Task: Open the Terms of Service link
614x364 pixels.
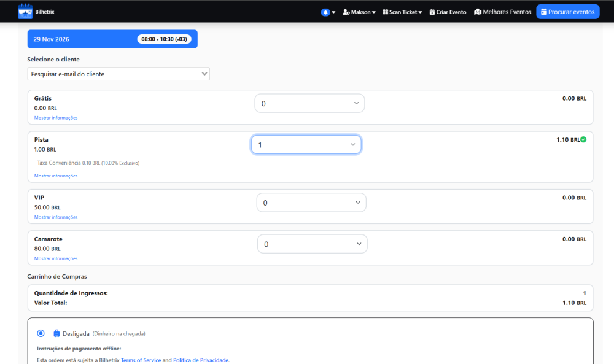Action: tap(141, 360)
